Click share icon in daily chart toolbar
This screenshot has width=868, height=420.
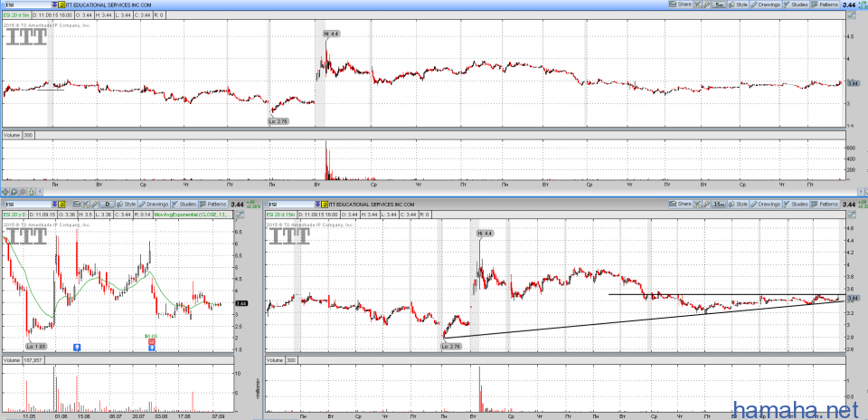tap(77, 205)
